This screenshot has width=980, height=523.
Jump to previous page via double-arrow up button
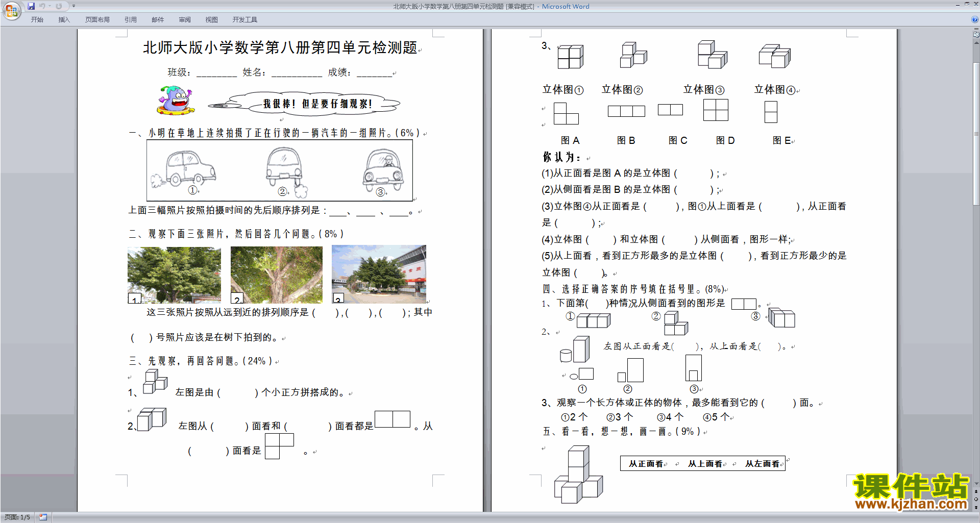coord(976,491)
